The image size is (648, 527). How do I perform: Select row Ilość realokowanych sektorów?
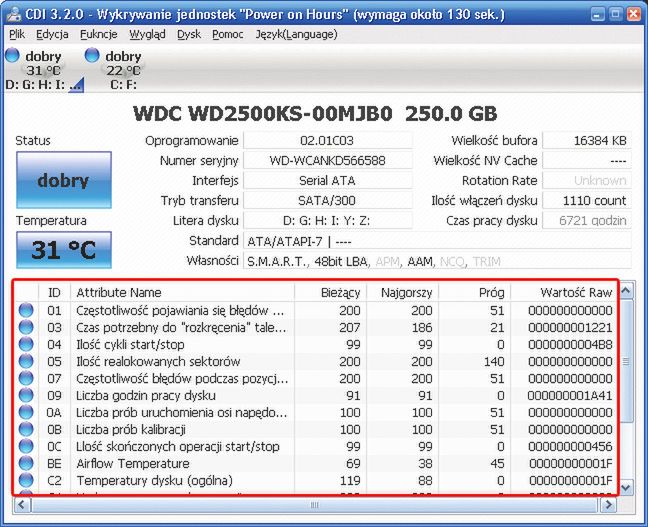pyautogui.click(x=315, y=361)
